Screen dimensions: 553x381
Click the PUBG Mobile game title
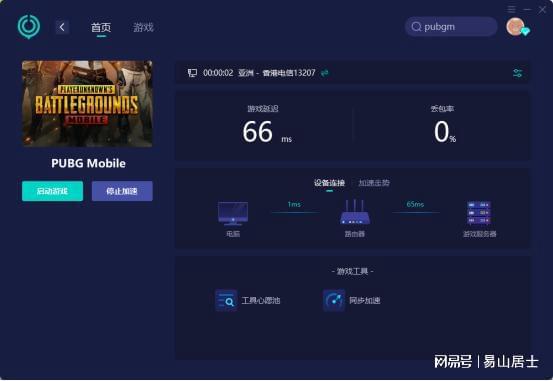pyautogui.click(x=88, y=163)
